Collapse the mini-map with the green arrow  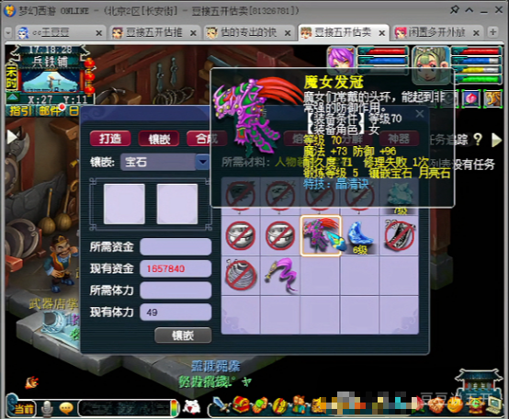point(12,96)
